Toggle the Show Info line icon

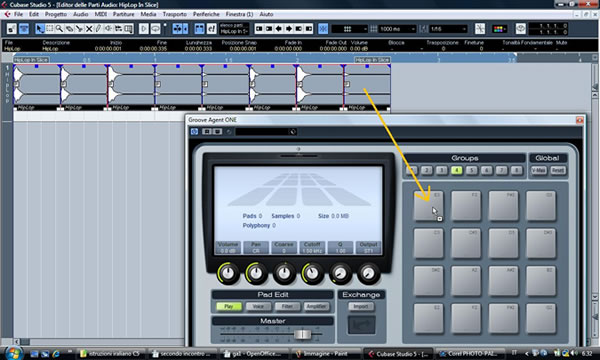point(24,29)
